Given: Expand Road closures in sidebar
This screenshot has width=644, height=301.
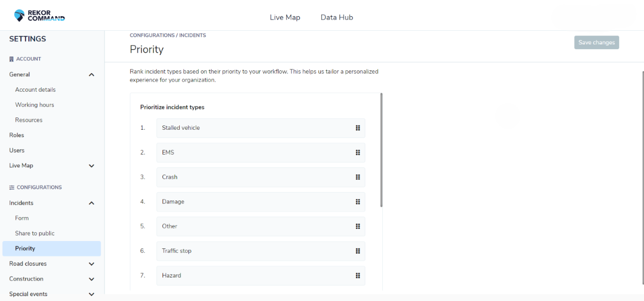Looking at the screenshot, I should 91,264.
